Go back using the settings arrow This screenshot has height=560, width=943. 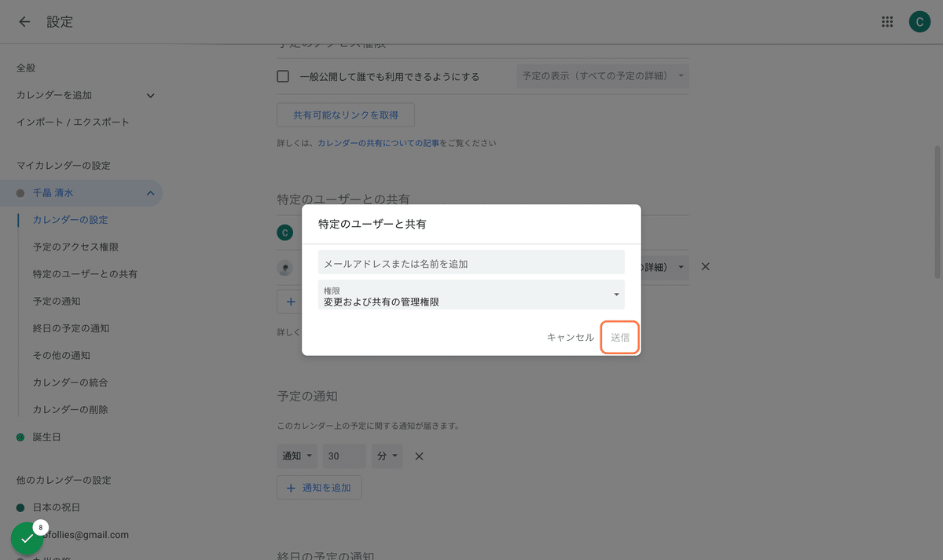[x=24, y=22]
